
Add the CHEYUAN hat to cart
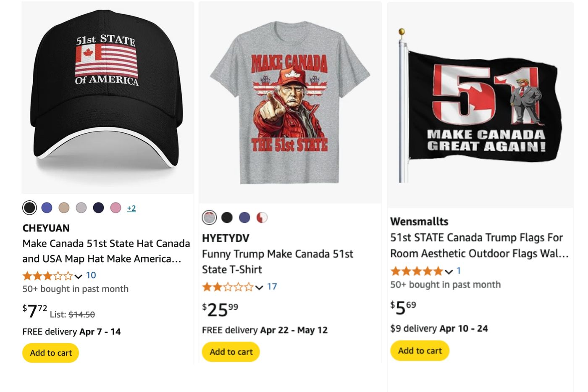50,353
